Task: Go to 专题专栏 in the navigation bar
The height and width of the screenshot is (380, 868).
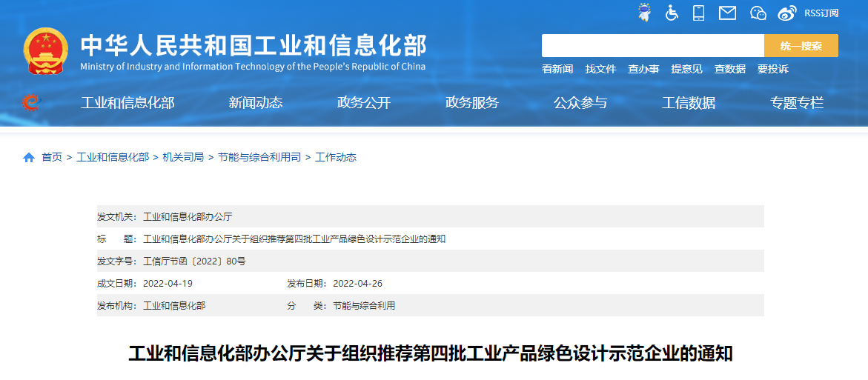Action: 797,103
